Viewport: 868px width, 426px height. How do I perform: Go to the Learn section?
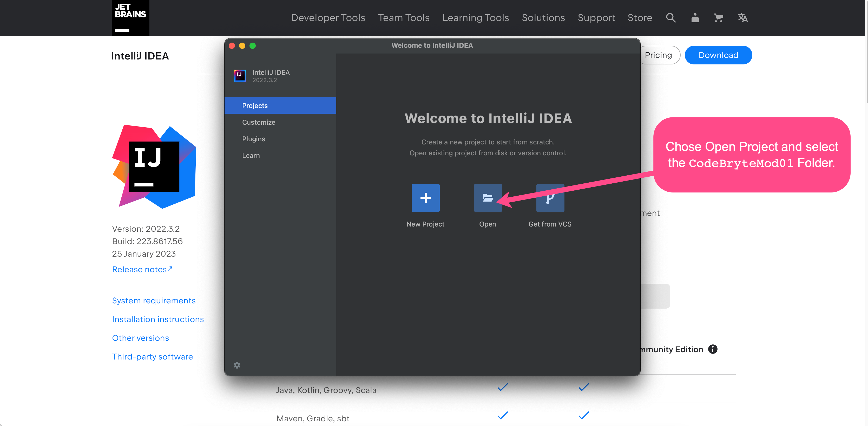click(x=251, y=156)
